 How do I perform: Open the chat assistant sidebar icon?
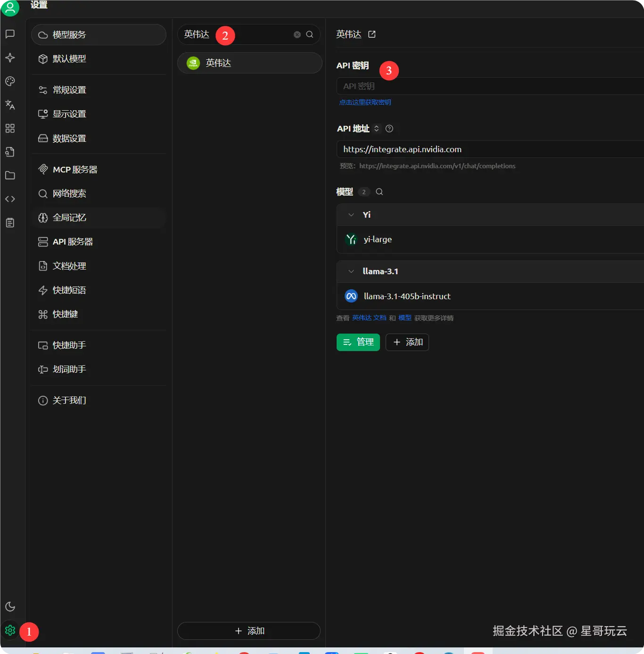point(10,34)
